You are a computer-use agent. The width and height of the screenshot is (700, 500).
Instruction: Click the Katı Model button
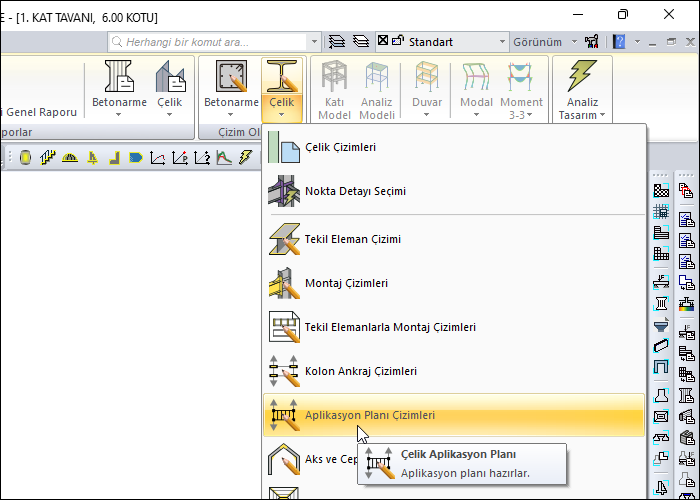click(334, 89)
